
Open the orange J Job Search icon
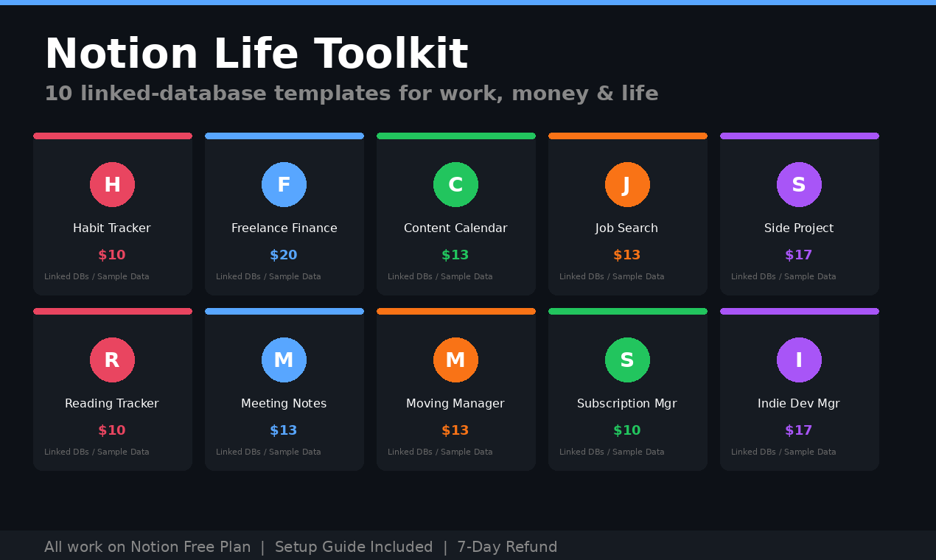pos(627,185)
